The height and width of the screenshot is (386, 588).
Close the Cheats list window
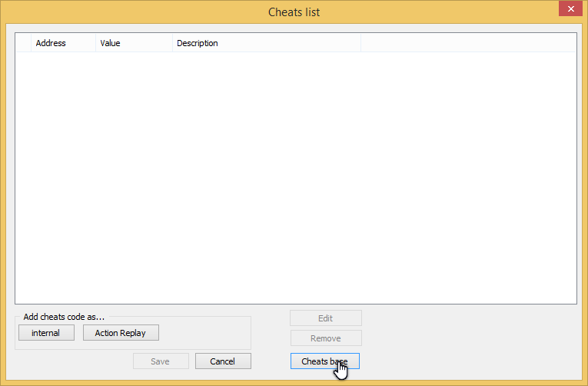tap(570, 8)
